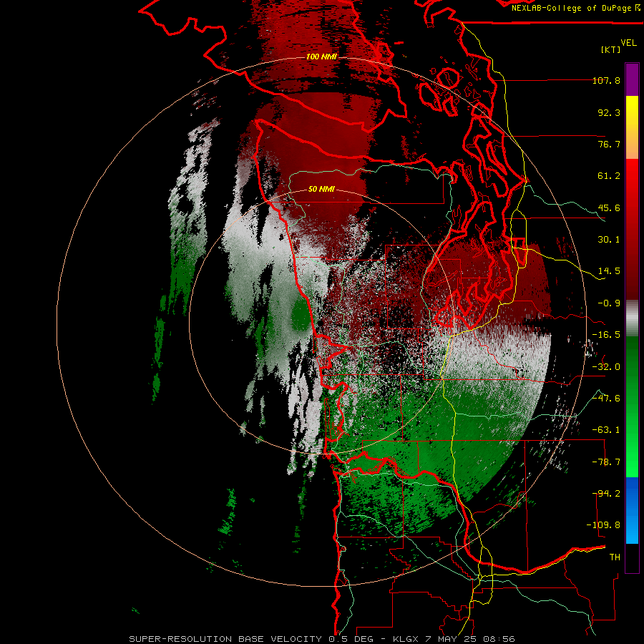Click the 92.3 velocity scale value

pos(609,112)
